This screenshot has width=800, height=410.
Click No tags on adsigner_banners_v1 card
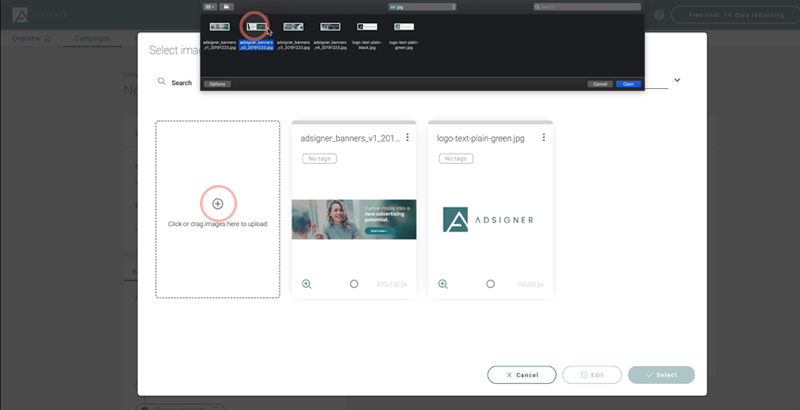pyautogui.click(x=319, y=159)
